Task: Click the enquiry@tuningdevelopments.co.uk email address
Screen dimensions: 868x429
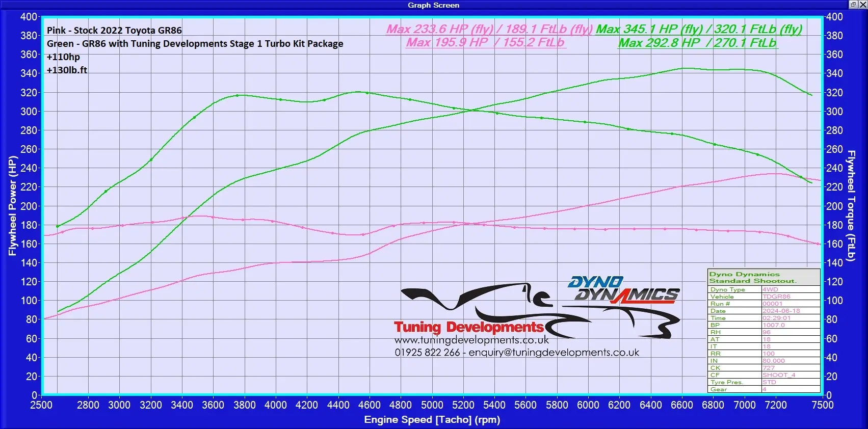Action: (x=554, y=353)
